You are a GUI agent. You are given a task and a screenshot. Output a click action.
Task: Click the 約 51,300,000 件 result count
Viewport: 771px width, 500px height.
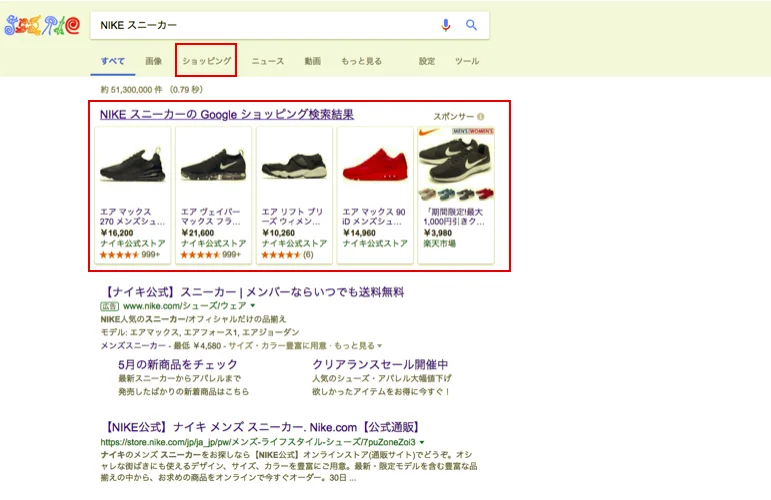pyautogui.click(x=131, y=90)
